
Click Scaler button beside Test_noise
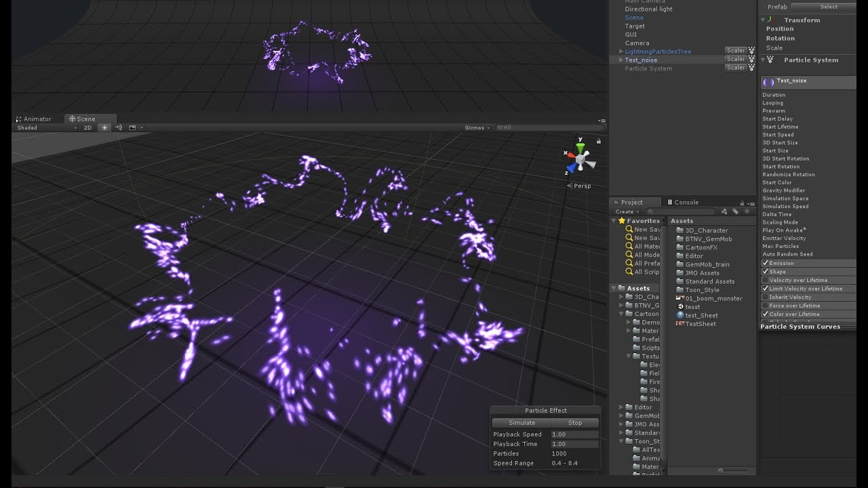pyautogui.click(x=735, y=59)
